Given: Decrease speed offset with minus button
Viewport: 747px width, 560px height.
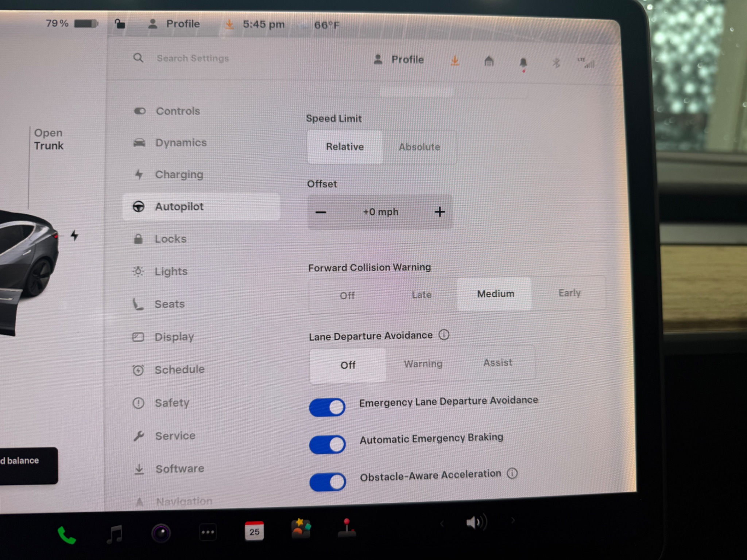Looking at the screenshot, I should [321, 212].
